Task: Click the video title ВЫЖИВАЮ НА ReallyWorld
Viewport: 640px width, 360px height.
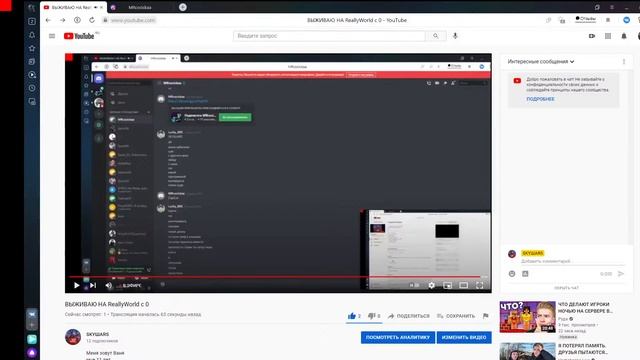Action: pos(107,304)
